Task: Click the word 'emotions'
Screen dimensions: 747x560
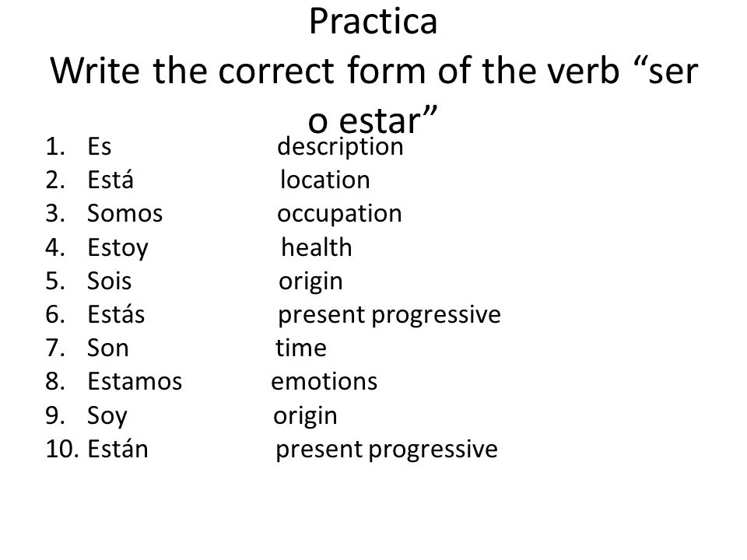Action: click(x=324, y=381)
